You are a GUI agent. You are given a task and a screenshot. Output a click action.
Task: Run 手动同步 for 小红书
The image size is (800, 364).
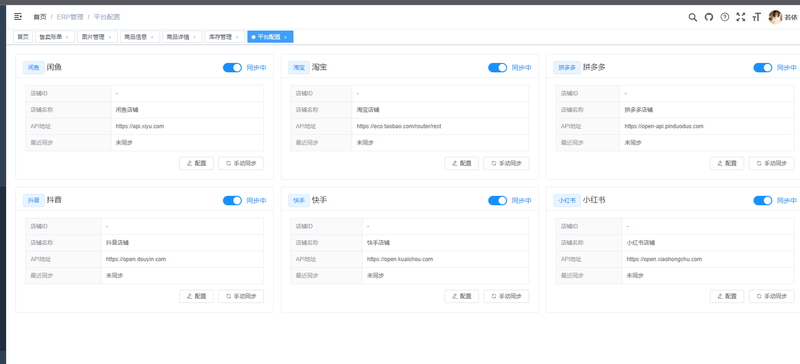771,296
